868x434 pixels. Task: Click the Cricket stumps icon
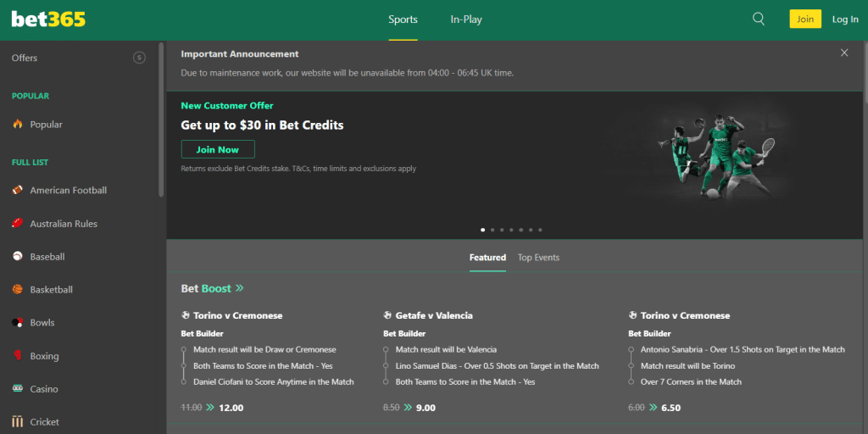[18, 422]
